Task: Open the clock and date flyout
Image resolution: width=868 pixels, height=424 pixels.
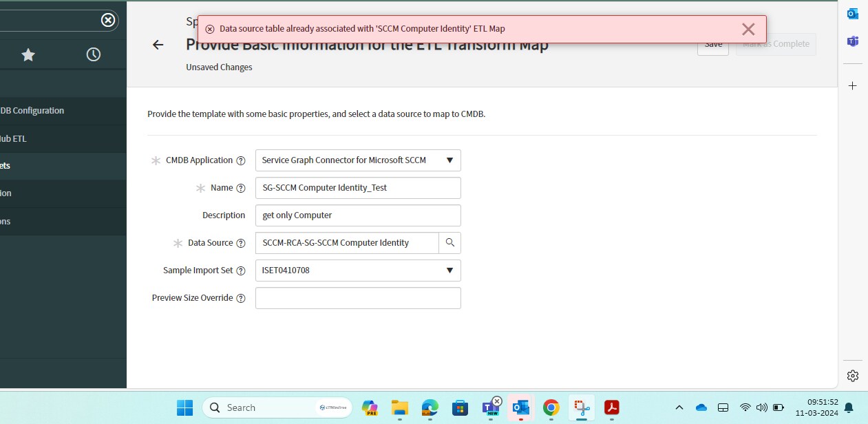Action: [x=818, y=407]
